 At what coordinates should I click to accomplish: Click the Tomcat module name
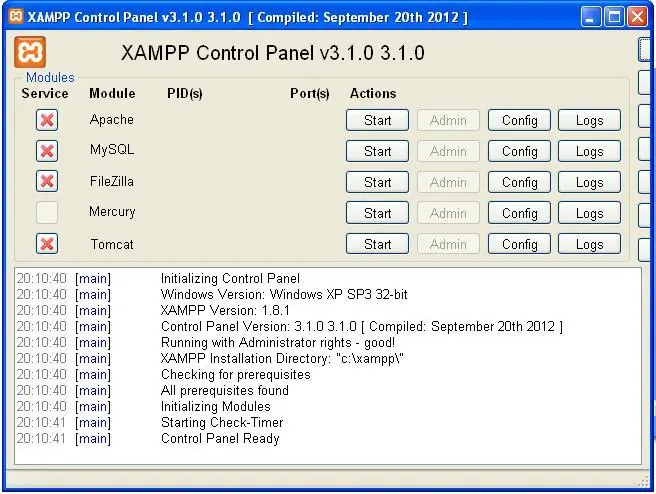[x=112, y=244]
